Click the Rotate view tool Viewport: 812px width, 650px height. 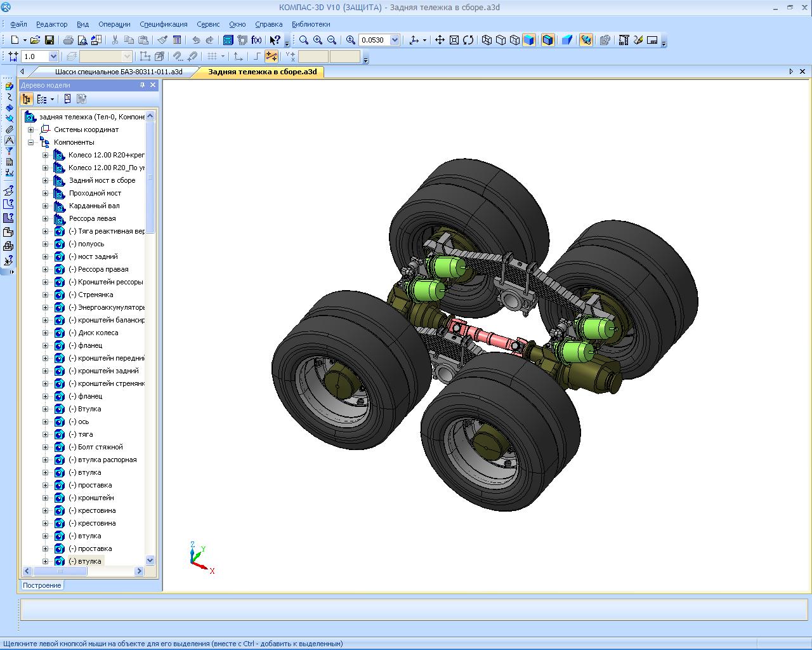[x=468, y=40]
